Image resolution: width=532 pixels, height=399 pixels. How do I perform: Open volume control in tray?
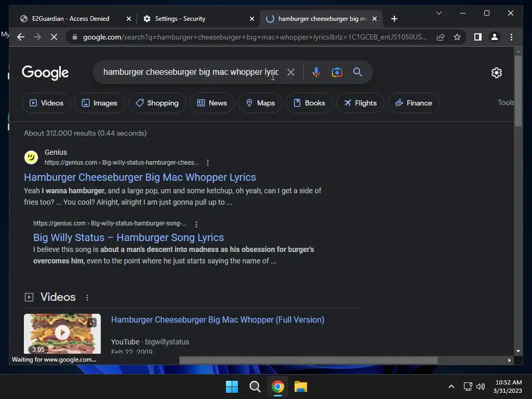coord(481,387)
